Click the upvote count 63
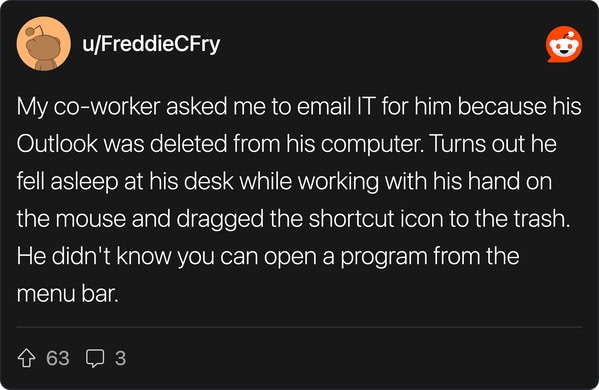Screen dimensions: 599x390 pyautogui.click(x=58, y=358)
